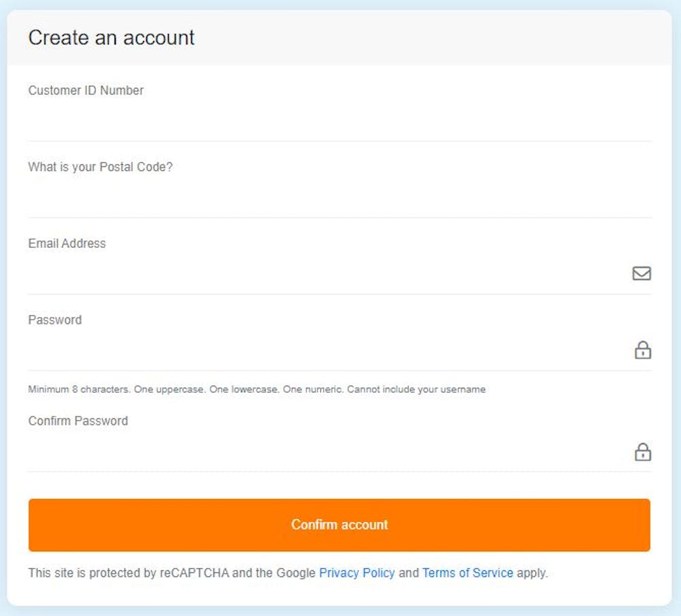Viewport: 681px width, 616px height.
Task: Focus the Password input field
Action: click(x=327, y=350)
